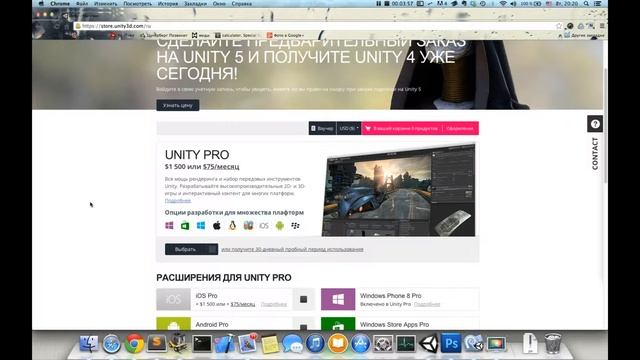This screenshot has height=360, width=640.
Task: Launch Safari from the Dock
Action: click(x=111, y=344)
